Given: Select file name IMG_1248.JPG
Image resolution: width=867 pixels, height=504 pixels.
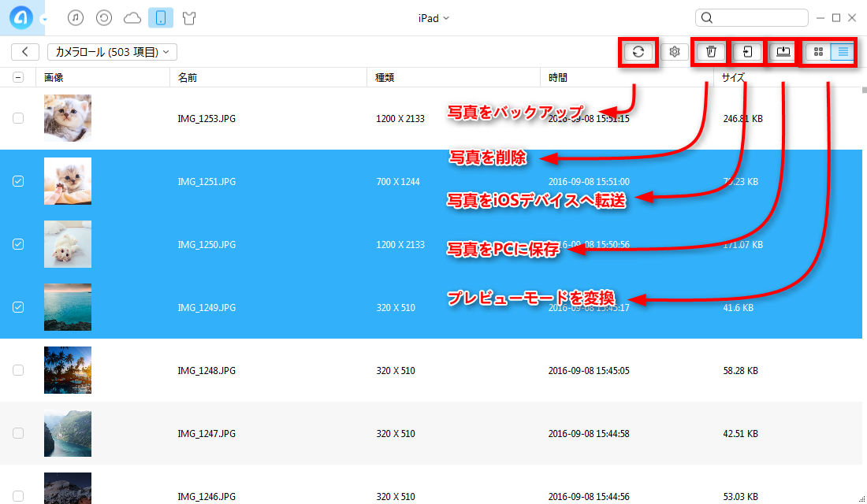Looking at the screenshot, I should 207,371.
